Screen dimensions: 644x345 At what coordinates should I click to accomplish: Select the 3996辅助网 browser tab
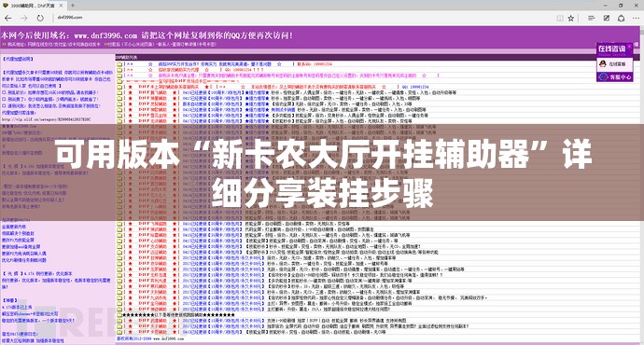[x=34, y=6]
